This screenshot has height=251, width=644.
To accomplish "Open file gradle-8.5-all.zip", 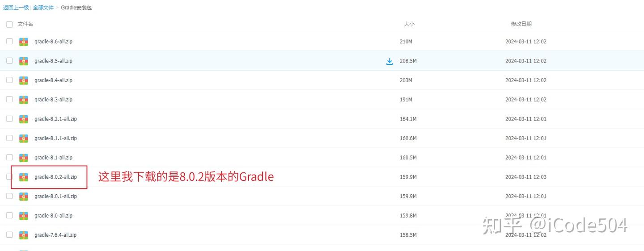I will click(53, 61).
